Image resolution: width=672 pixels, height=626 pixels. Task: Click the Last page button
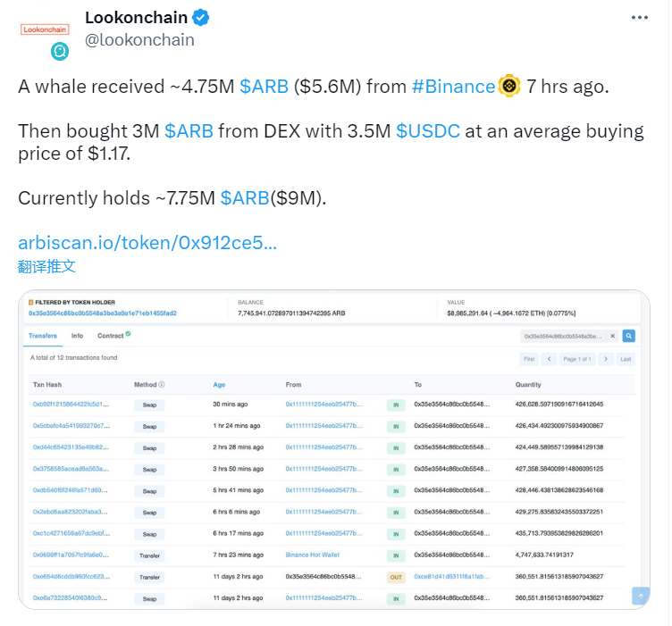(x=626, y=359)
